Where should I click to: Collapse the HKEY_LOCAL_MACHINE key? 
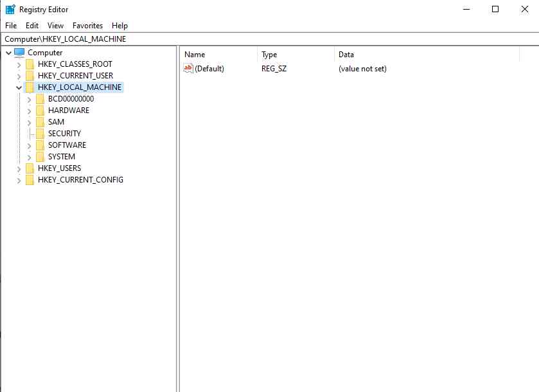[x=19, y=87]
